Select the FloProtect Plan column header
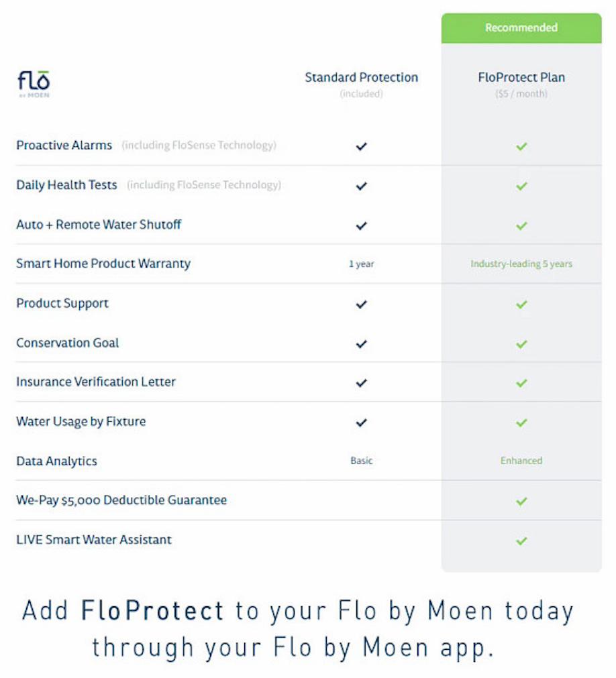The image size is (616, 678). pos(521,78)
